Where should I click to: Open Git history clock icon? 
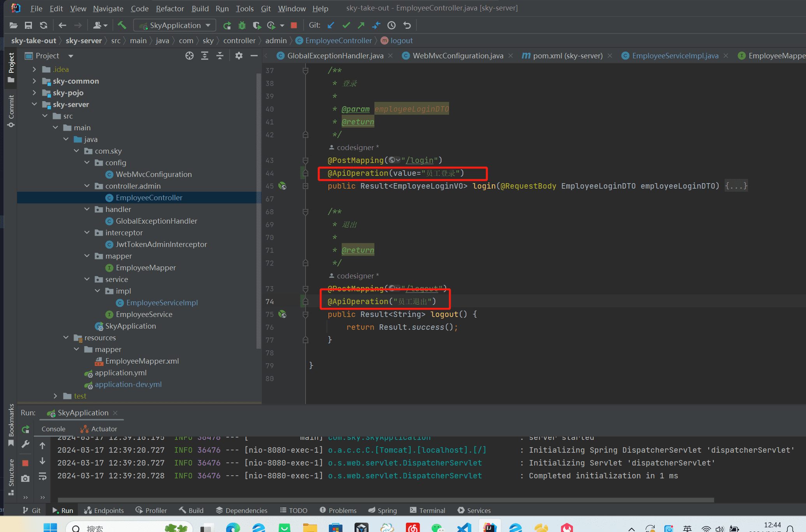click(x=392, y=26)
